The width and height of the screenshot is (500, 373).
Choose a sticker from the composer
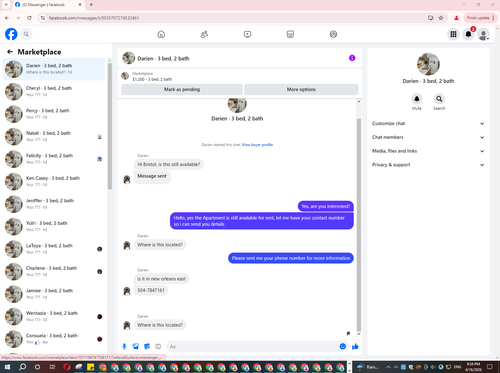pyautogui.click(x=147, y=346)
